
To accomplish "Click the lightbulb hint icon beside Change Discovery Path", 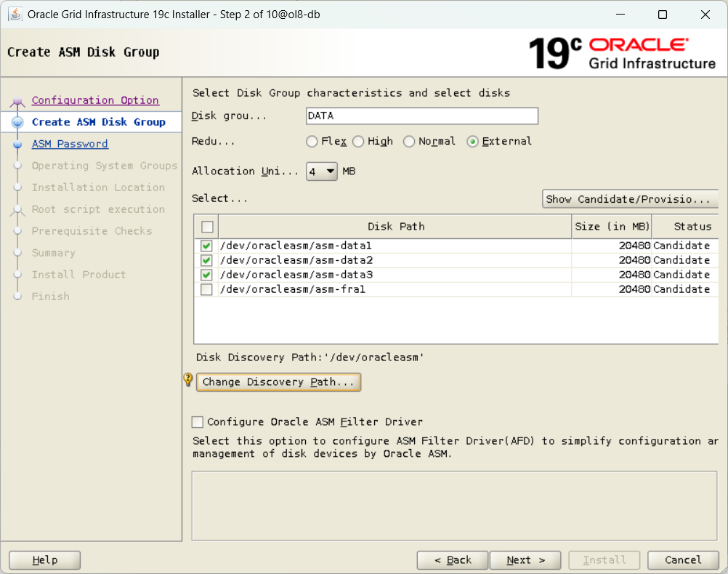I will click(187, 380).
